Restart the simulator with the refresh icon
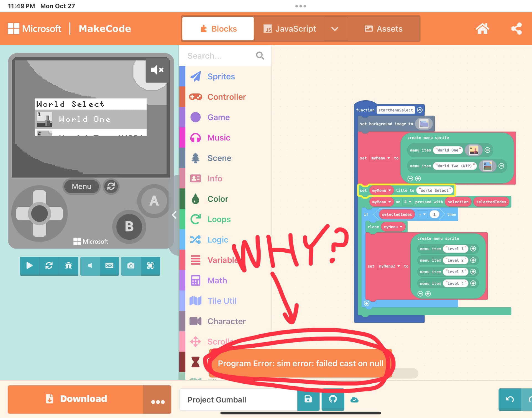 click(49, 266)
